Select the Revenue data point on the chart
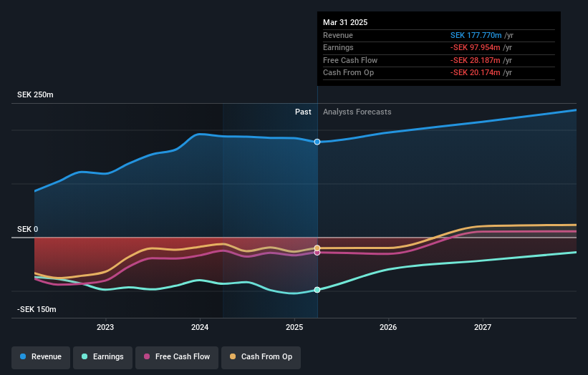Screen dimensions: 588x375 (x=317, y=142)
